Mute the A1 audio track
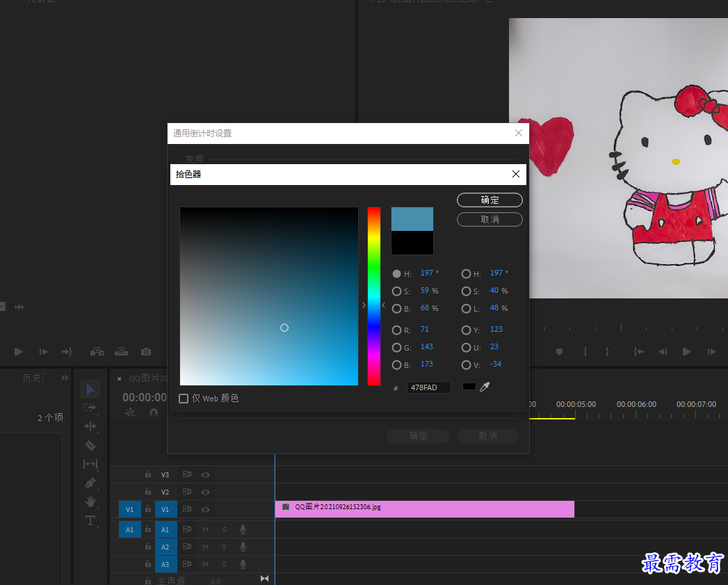Image resolution: width=728 pixels, height=585 pixels. [x=205, y=530]
